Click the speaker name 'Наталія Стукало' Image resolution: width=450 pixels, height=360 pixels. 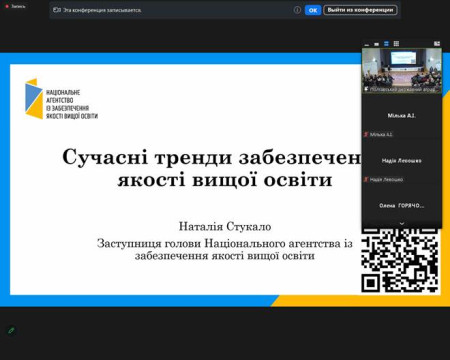coord(225,227)
